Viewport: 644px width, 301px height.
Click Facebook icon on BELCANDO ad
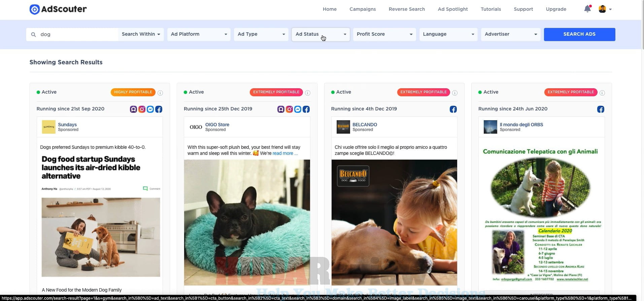(x=453, y=109)
